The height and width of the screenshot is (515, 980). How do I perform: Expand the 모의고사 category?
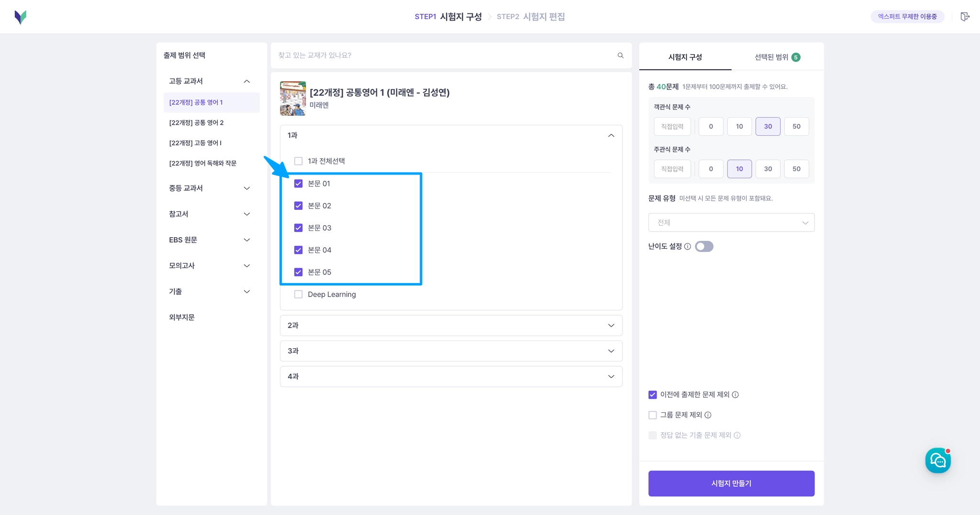(209, 265)
